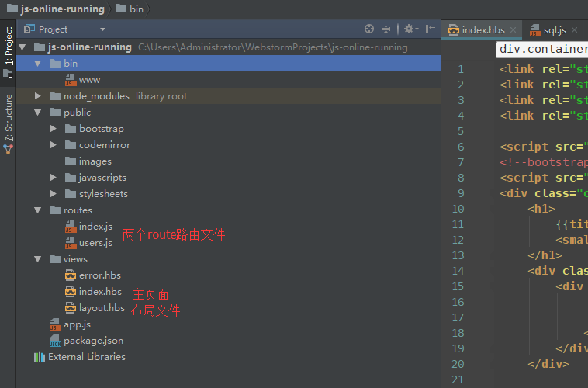Open the 1: Project side tool window
The width and height of the screenshot is (588, 388).
pyautogui.click(x=8, y=52)
